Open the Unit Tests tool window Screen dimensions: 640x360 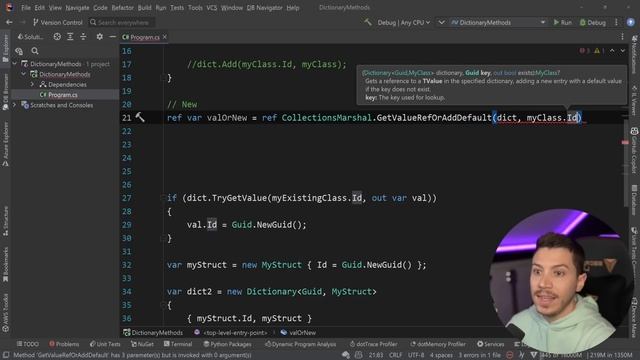point(105,344)
